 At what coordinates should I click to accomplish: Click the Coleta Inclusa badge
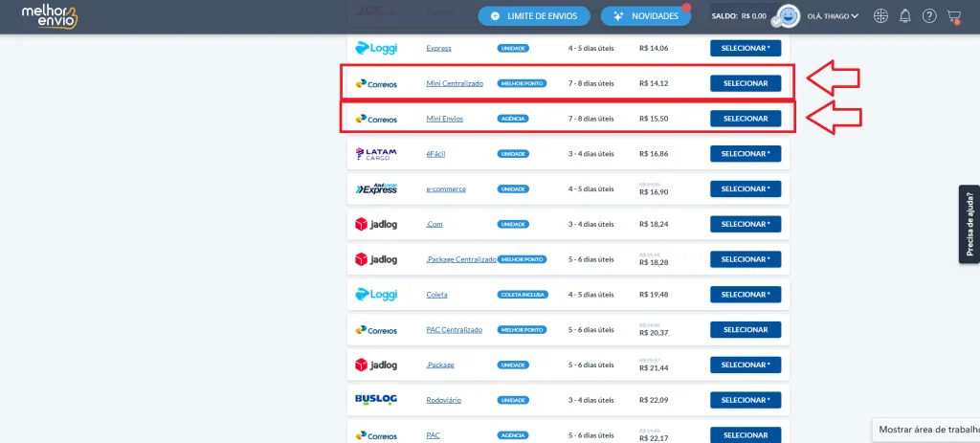point(523,295)
